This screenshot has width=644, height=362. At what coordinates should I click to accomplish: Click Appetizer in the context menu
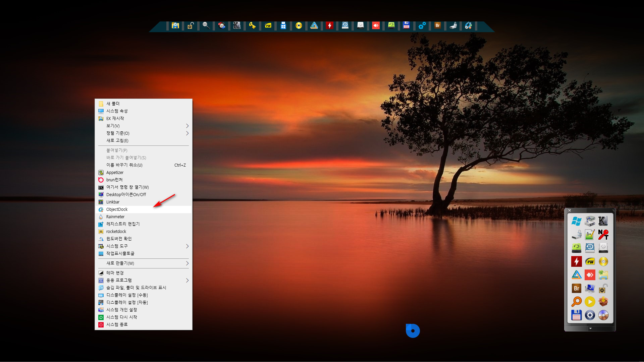144,172
